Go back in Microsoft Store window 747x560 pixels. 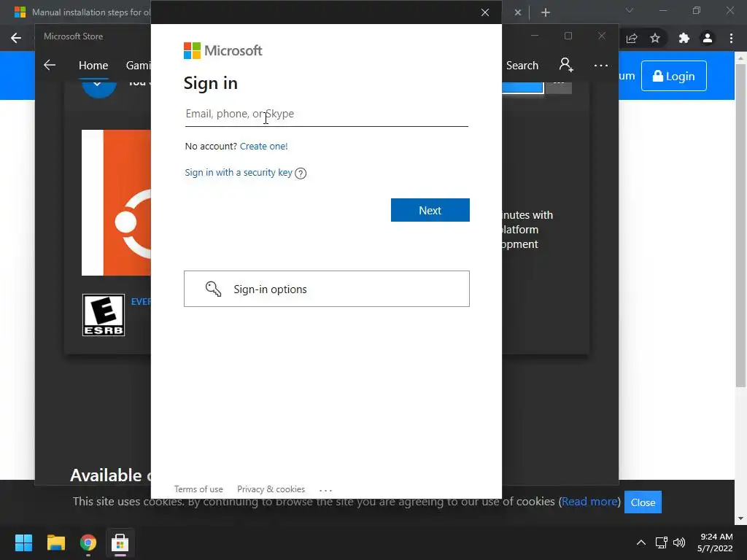50,65
